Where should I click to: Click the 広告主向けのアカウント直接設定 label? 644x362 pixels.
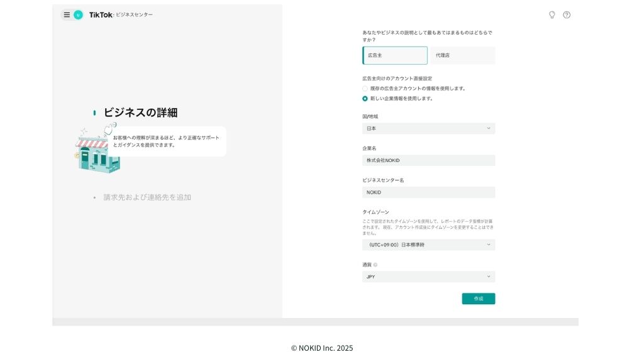pyautogui.click(x=397, y=79)
